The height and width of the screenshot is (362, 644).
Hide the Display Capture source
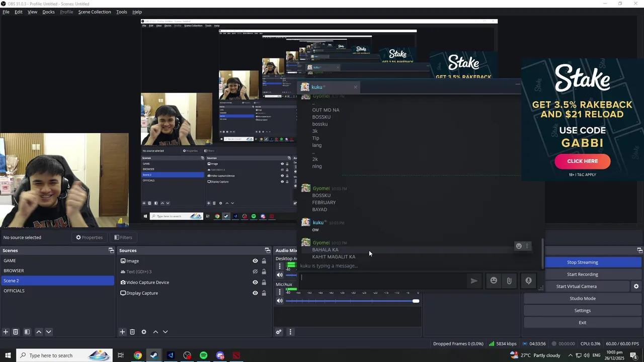coord(255,293)
